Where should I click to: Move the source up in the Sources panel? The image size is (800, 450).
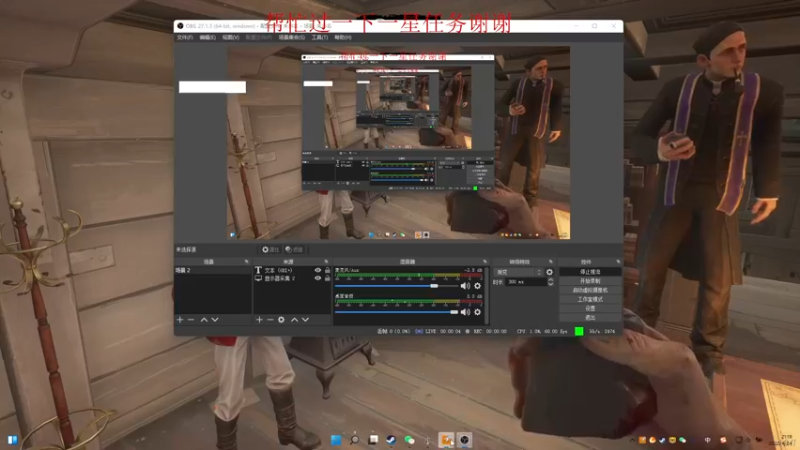pyautogui.click(x=294, y=320)
